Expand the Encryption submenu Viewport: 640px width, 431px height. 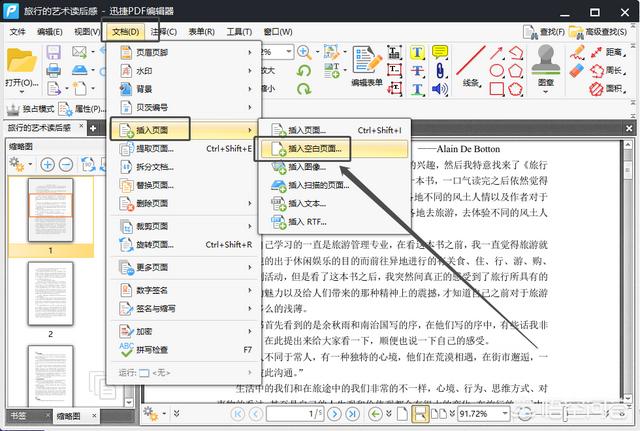[184, 331]
